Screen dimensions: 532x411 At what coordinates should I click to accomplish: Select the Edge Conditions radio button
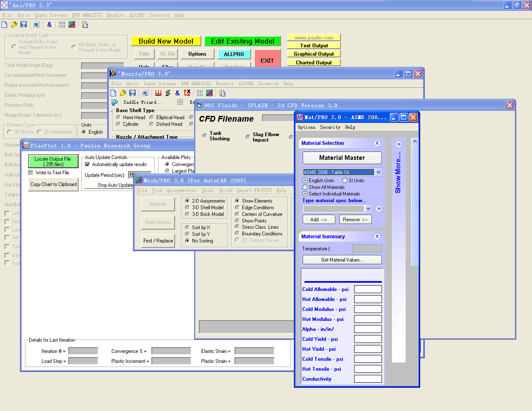pos(237,208)
